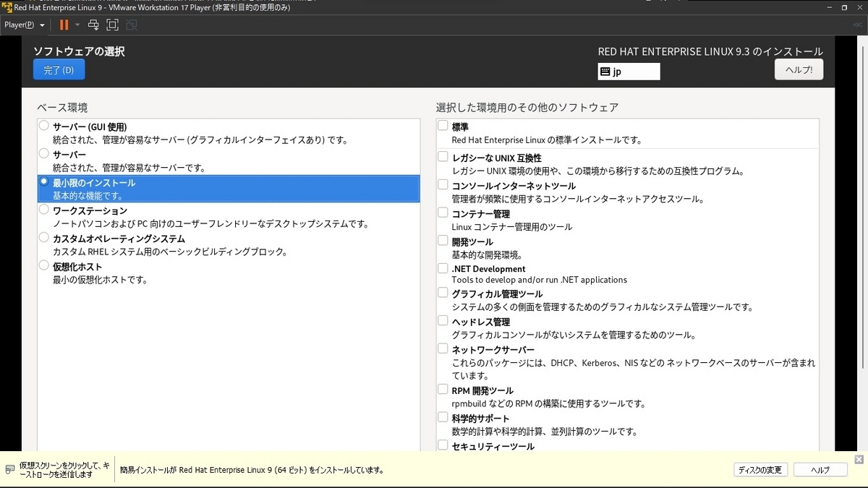Click the Unity mode toolbar icon

tap(131, 25)
